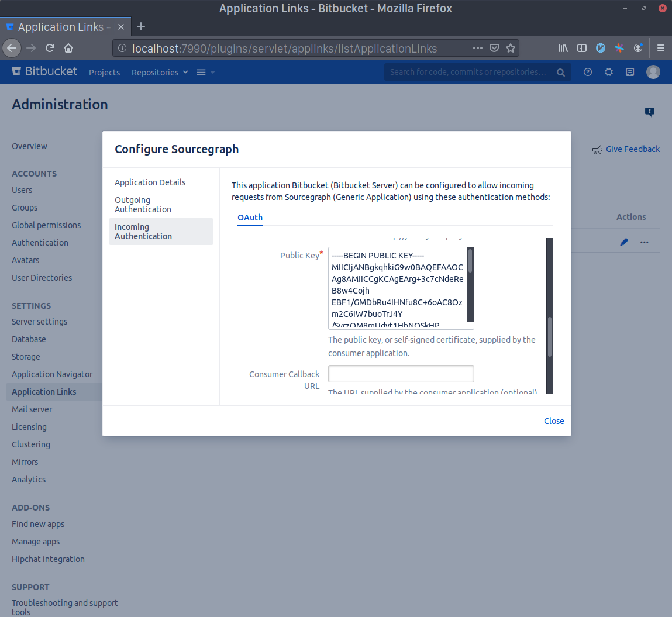
Task: Open Manage apps in sidebar
Action: [36, 542]
